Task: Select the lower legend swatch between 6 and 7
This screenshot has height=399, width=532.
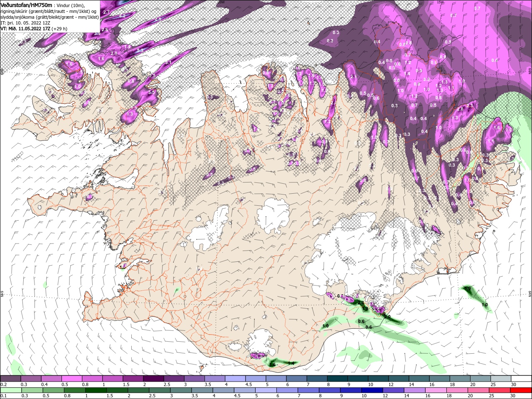Action: [x=287, y=390]
